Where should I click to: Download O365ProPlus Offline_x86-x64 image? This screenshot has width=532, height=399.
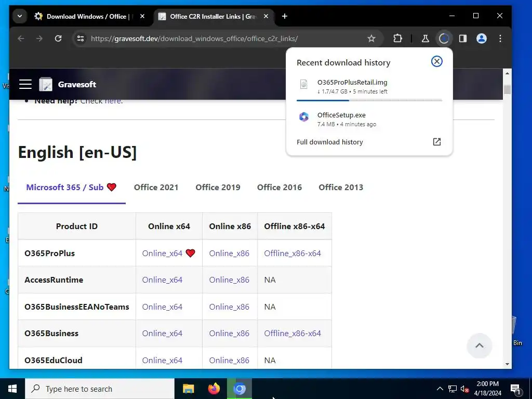(x=292, y=254)
